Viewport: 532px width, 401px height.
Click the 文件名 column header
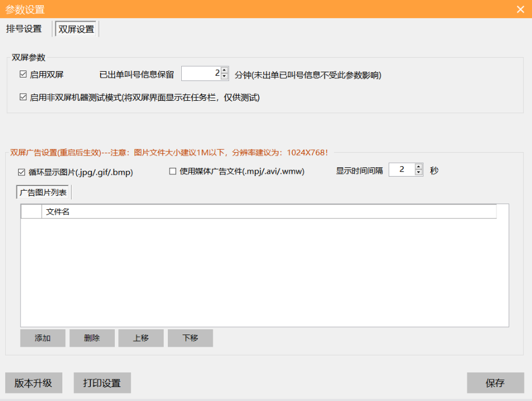(x=268, y=212)
